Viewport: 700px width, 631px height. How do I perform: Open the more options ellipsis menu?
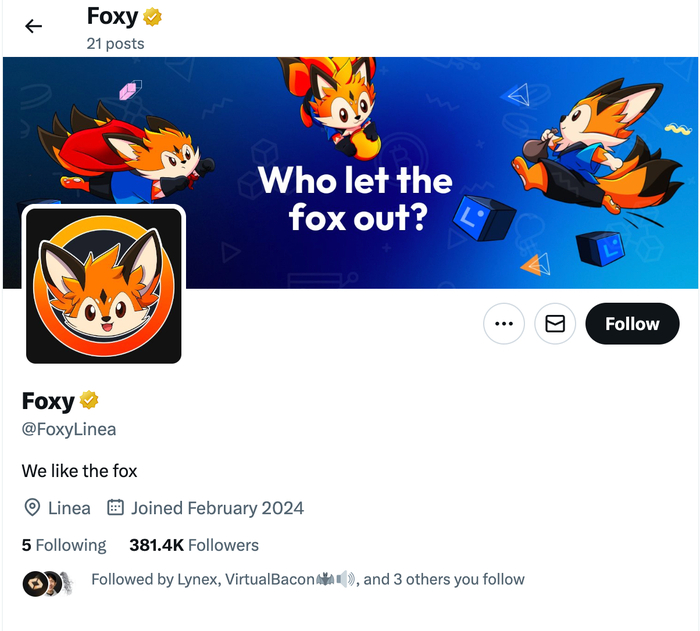(x=504, y=324)
